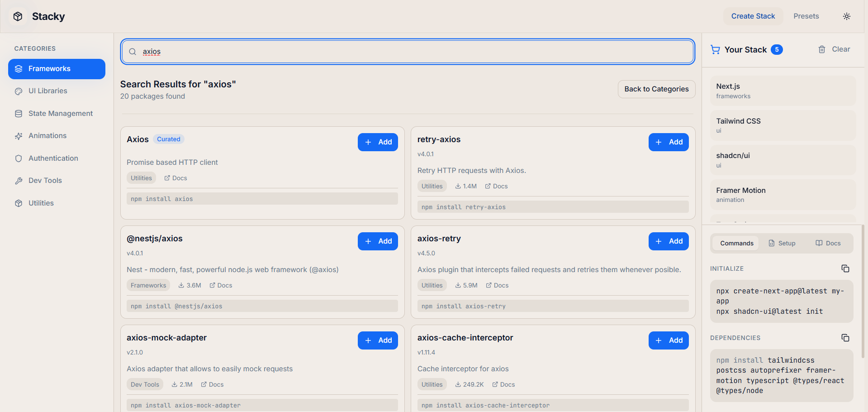
Task: Click the Stacky cube logo icon
Action: click(x=18, y=16)
